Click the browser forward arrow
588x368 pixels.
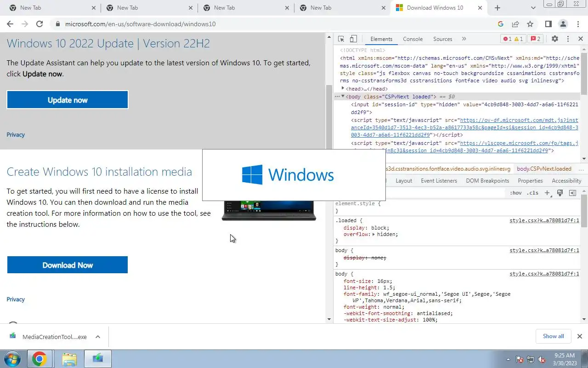tap(25, 24)
